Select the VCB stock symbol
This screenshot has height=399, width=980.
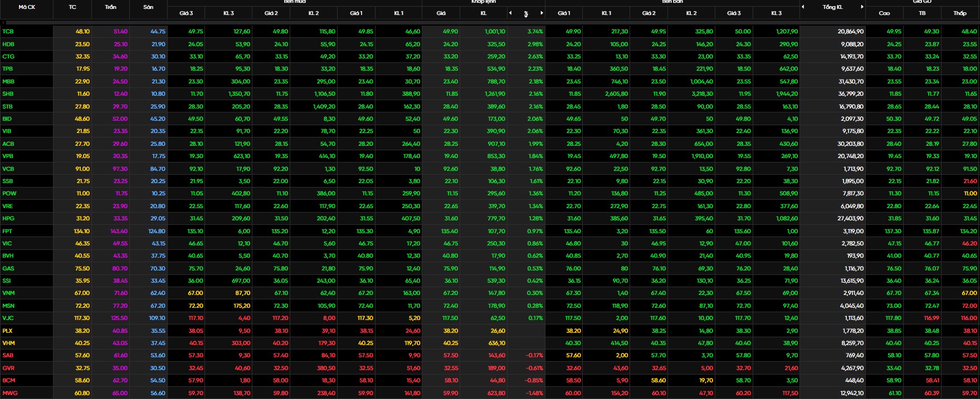(8, 169)
